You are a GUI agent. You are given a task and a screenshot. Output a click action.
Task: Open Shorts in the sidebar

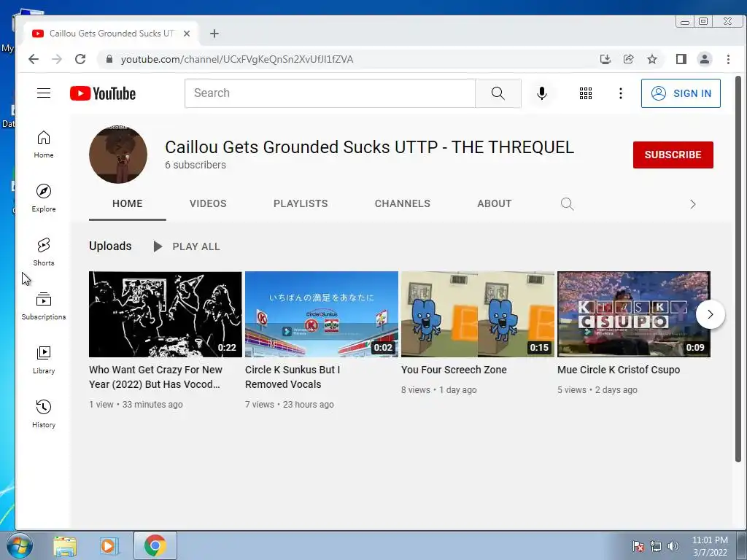(x=44, y=252)
